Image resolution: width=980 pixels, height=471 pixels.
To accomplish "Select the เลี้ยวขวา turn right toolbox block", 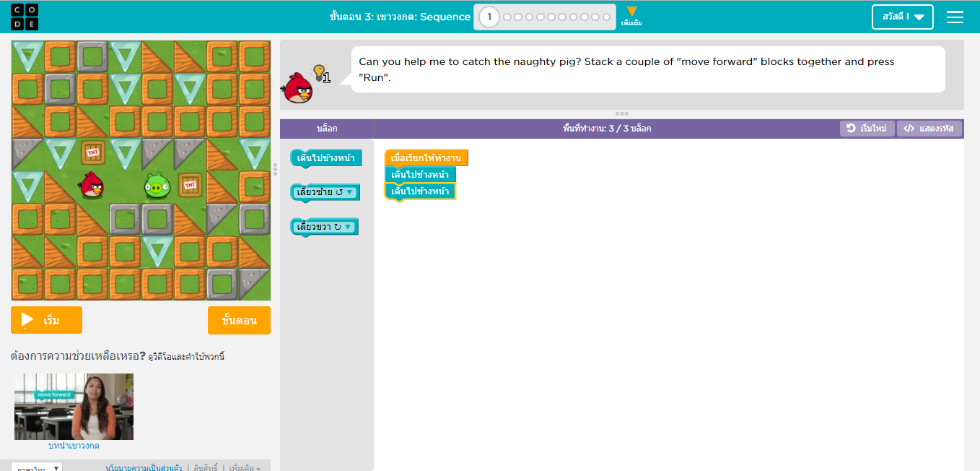I will (x=324, y=227).
